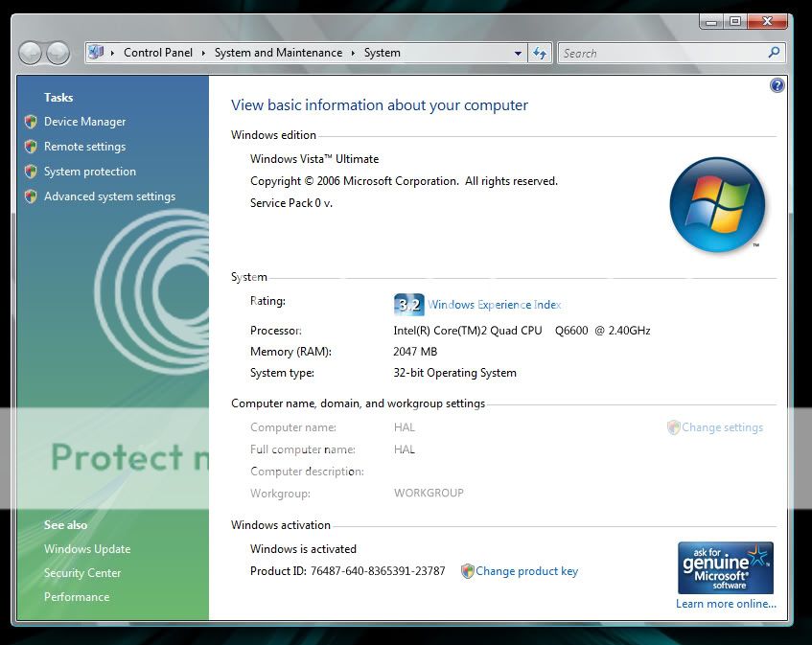Screen dimensions: 812x645
Task: Click the shield icon beside System protection
Action: [x=31, y=172]
